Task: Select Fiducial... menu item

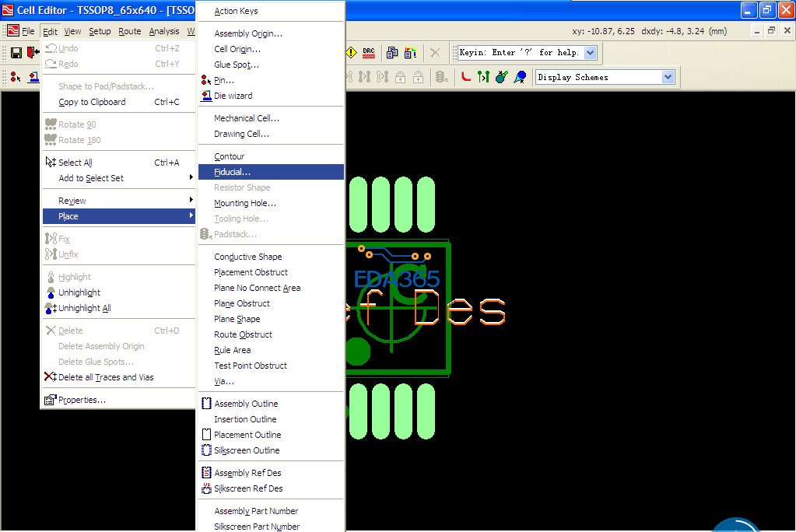Action: coord(271,172)
